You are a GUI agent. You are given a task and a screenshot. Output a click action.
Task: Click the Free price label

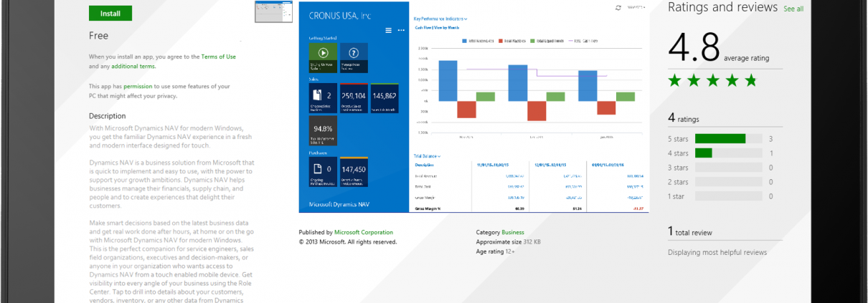(x=98, y=35)
